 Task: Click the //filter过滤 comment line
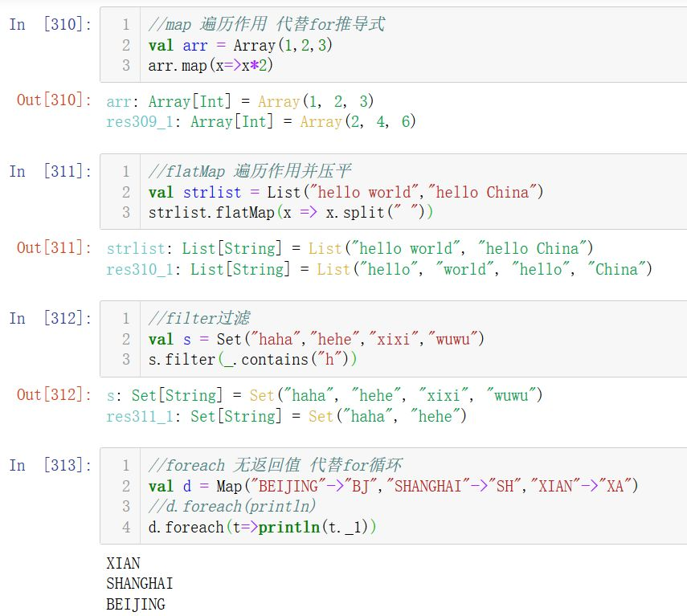tap(197, 319)
